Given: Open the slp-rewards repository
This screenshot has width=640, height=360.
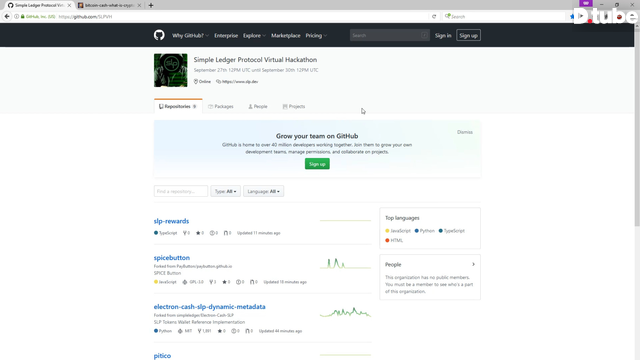Looking at the screenshot, I should pos(171,221).
